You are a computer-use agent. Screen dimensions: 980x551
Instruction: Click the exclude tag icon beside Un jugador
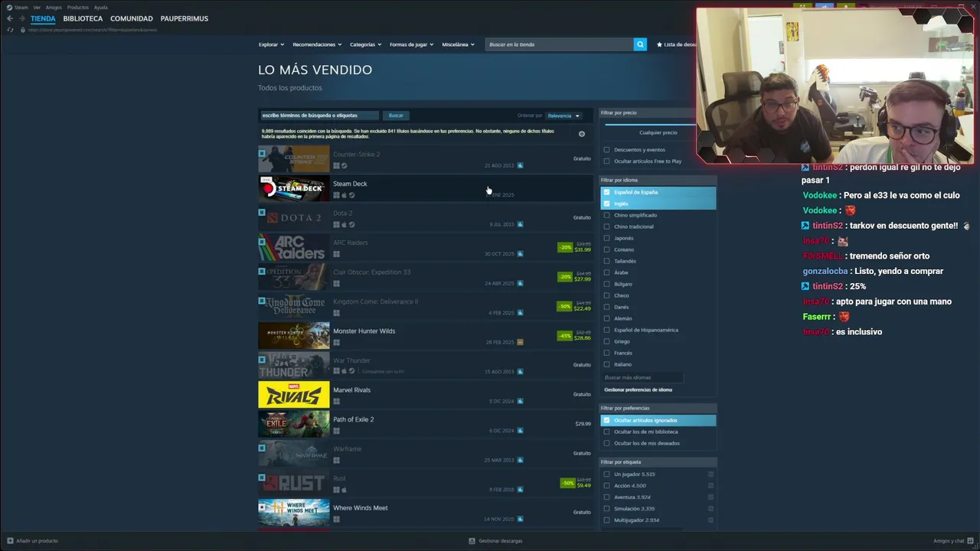(x=710, y=474)
